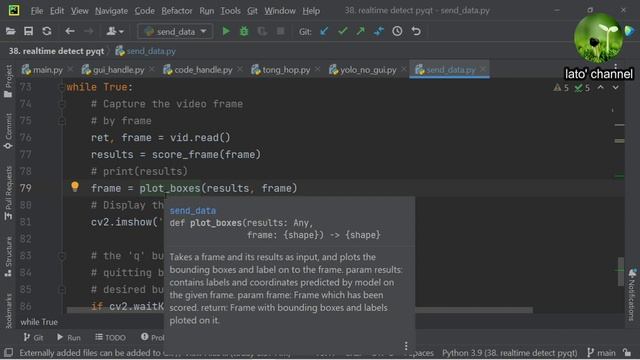Click the lightbulb intention icon on line 79
Viewport: 640px width, 360px height.
pos(75,187)
